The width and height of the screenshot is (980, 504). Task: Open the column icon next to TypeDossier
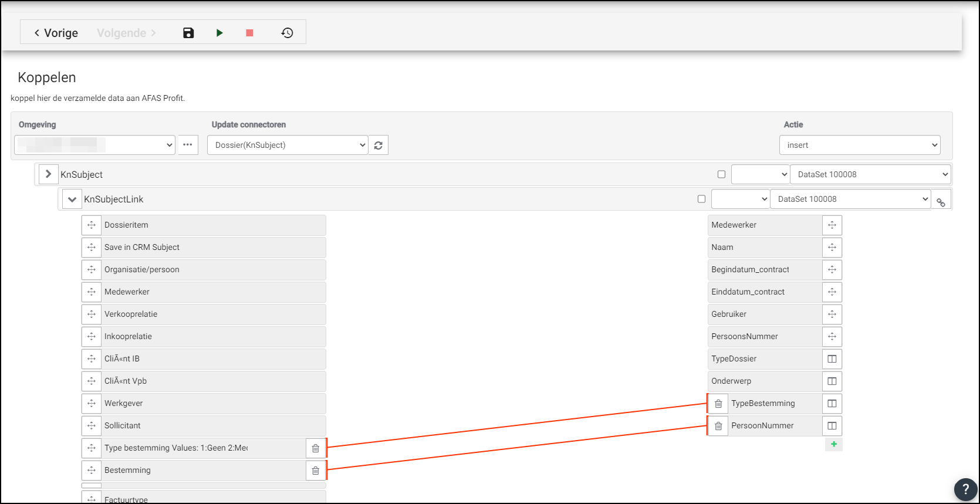(x=832, y=359)
